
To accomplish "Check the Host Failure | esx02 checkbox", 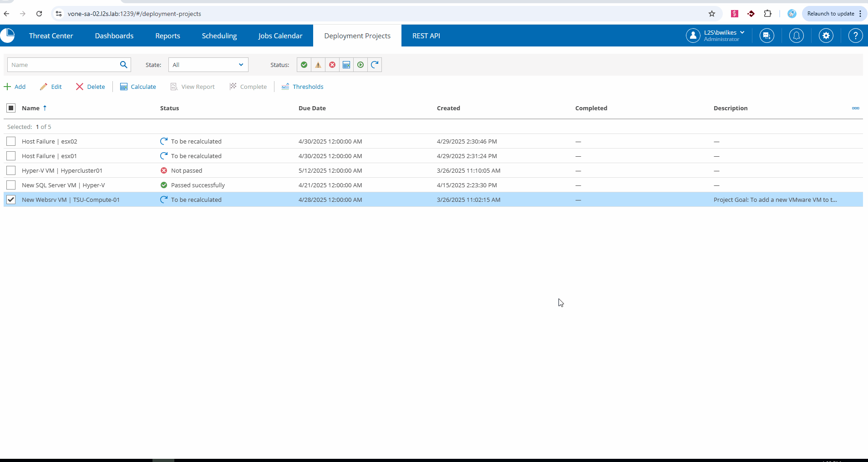I will 11,141.
